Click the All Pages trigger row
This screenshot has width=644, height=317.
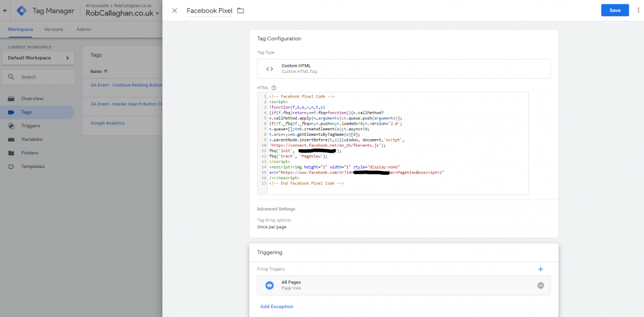tap(404, 286)
